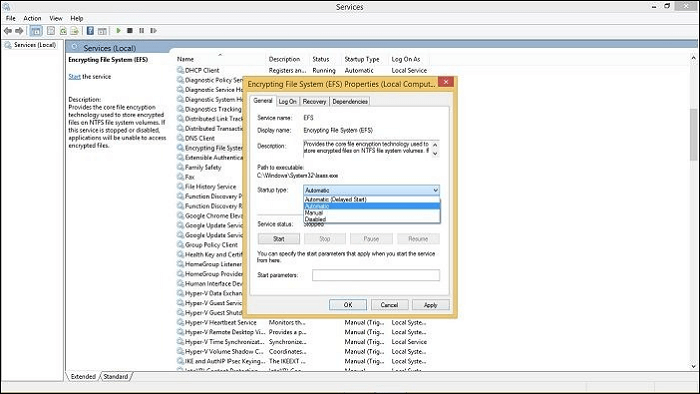
Task: Click gear icon beside Group Policy Client
Action: (180, 245)
